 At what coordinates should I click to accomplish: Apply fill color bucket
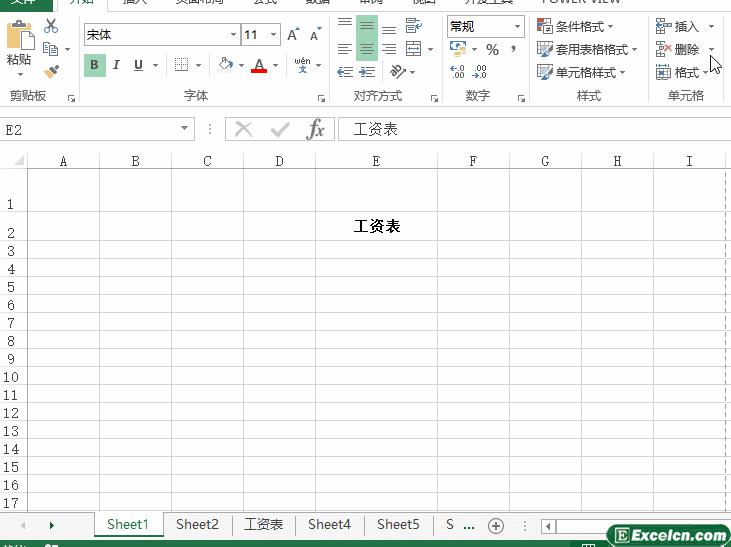(x=226, y=65)
